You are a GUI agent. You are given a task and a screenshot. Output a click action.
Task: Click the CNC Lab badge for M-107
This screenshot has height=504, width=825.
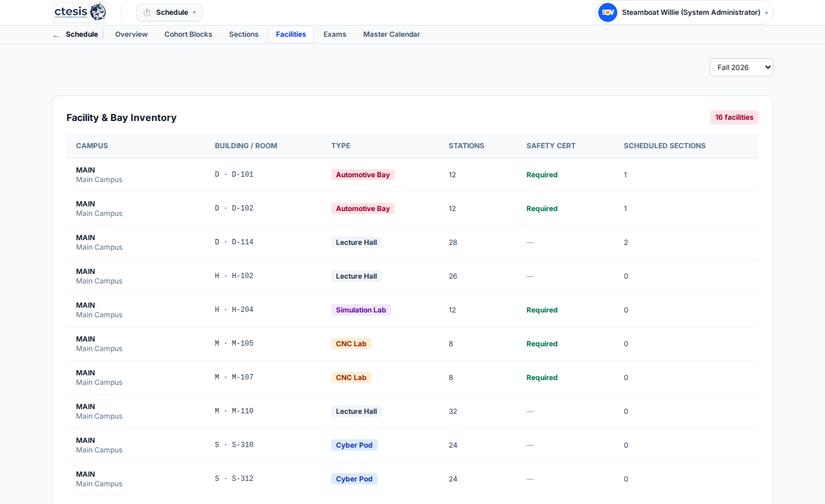pyautogui.click(x=351, y=378)
